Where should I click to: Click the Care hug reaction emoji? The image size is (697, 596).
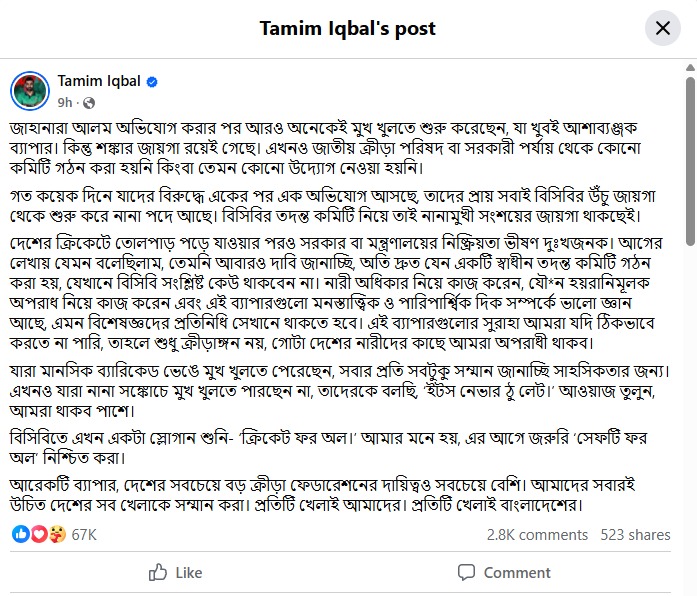(x=57, y=534)
